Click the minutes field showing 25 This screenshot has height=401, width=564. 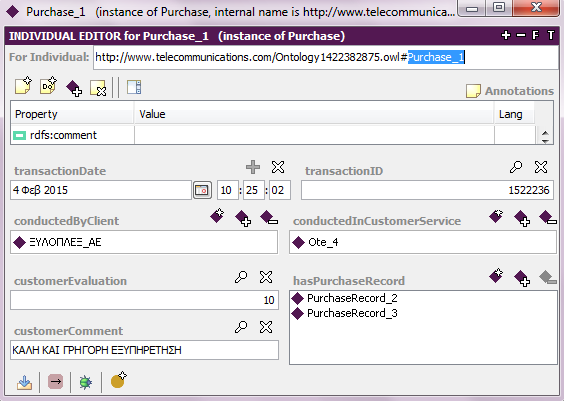pyautogui.click(x=254, y=190)
